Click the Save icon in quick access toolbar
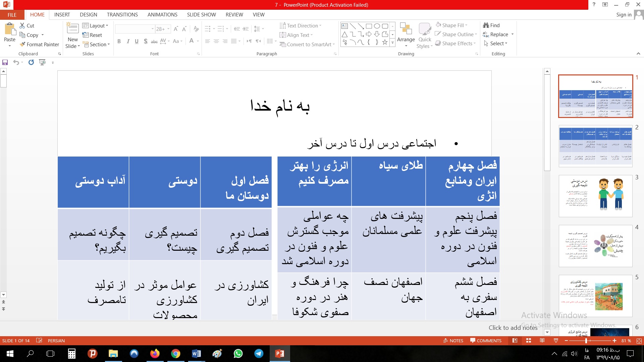This screenshot has height=362, width=644. pos(5,62)
